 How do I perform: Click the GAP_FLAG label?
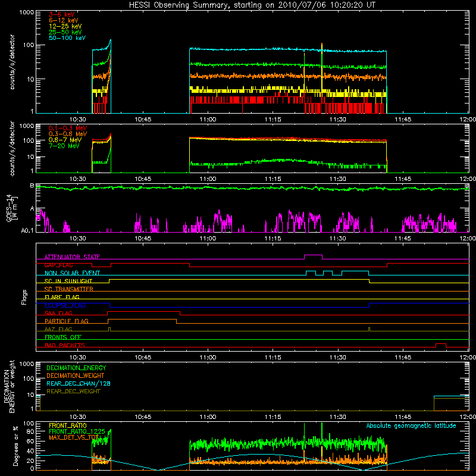click(x=58, y=265)
